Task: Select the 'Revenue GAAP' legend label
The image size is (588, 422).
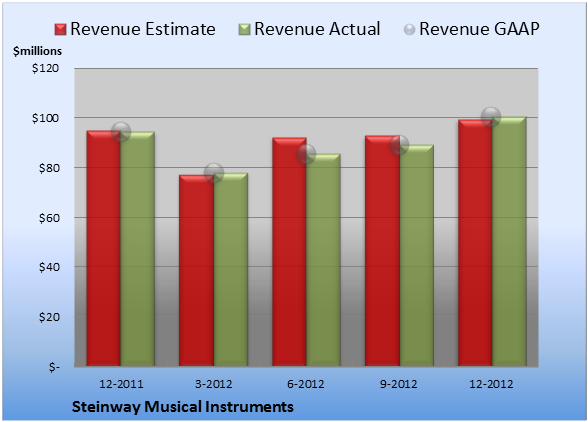Action: (480, 29)
